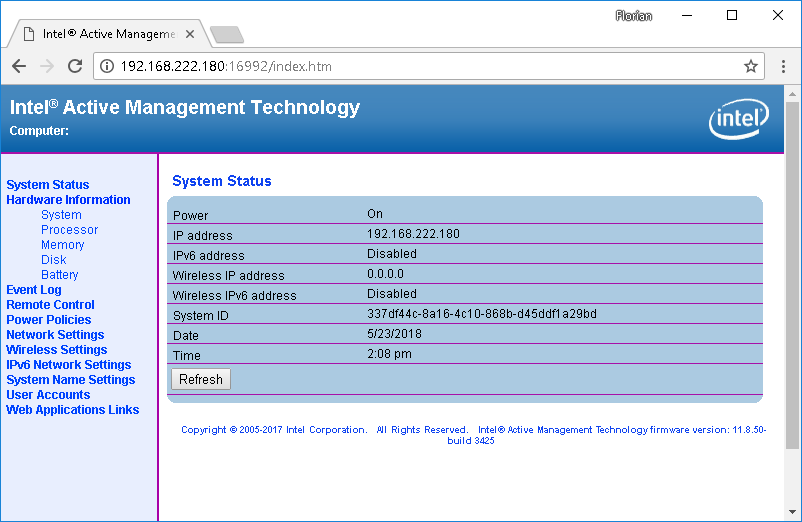Click the scrollbar up arrow
The image size is (802, 522).
point(792,94)
